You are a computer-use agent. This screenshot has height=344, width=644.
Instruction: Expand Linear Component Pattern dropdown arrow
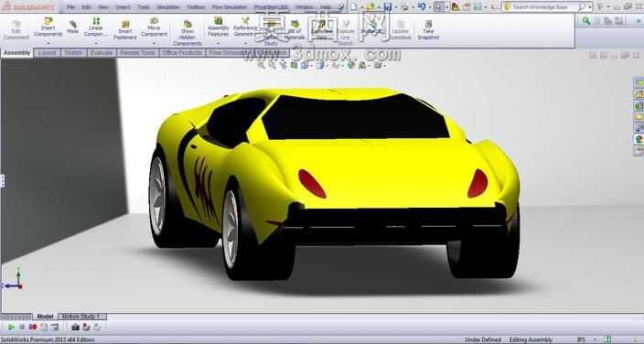[96, 43]
